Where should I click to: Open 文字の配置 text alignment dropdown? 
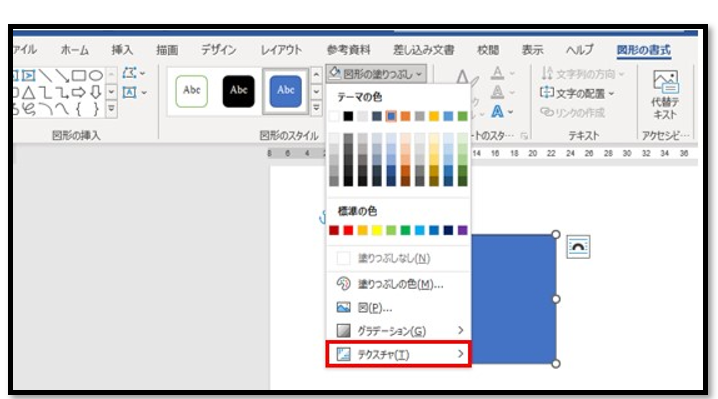pos(577,93)
